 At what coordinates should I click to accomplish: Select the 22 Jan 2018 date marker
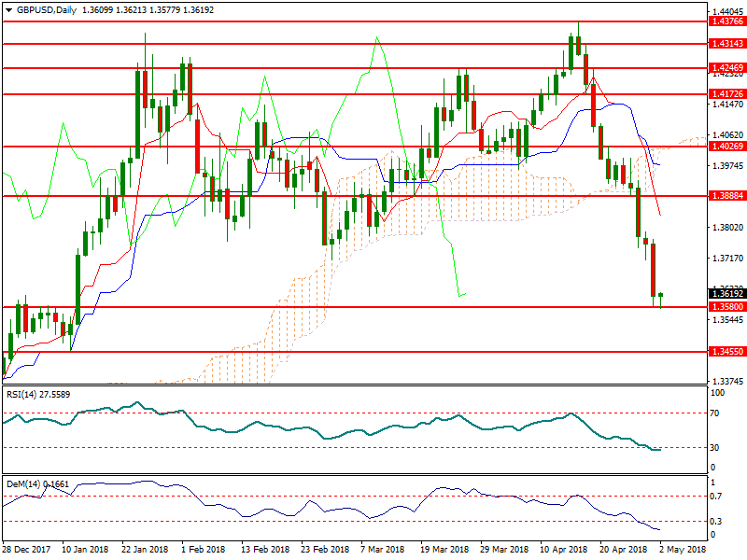[x=143, y=551]
